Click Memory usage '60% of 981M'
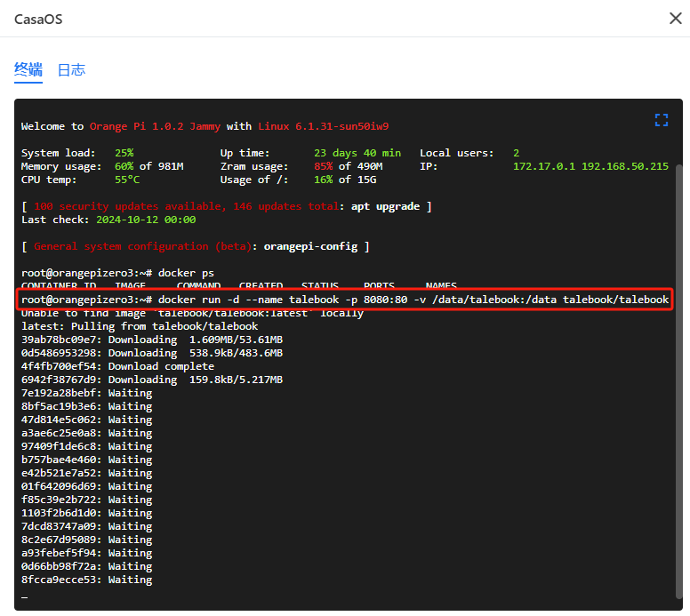690x616 pixels. [149, 166]
